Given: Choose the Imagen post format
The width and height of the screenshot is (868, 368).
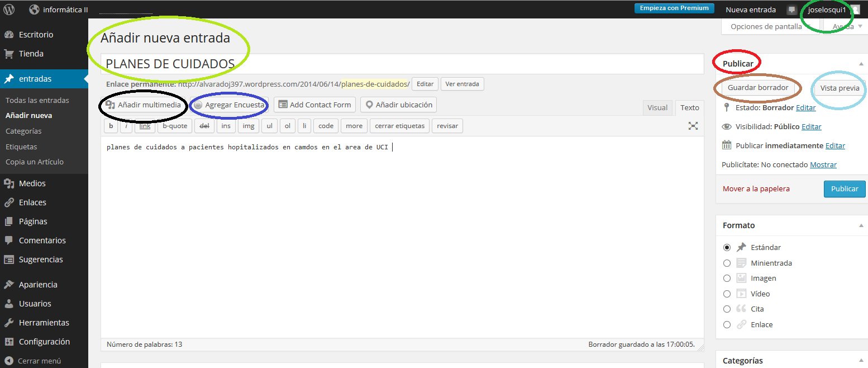Looking at the screenshot, I should pyautogui.click(x=727, y=278).
